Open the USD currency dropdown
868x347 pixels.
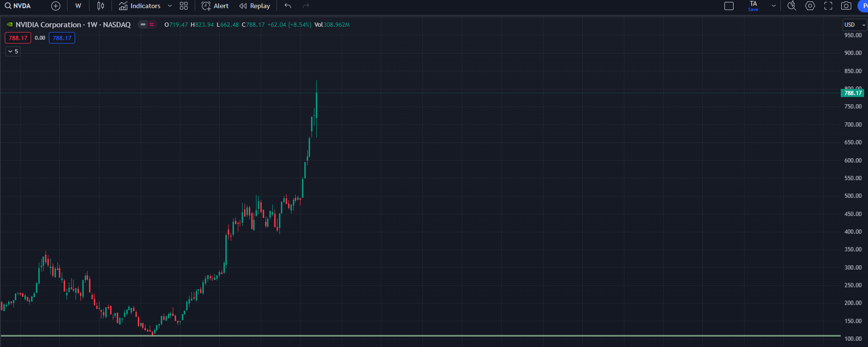(x=855, y=24)
